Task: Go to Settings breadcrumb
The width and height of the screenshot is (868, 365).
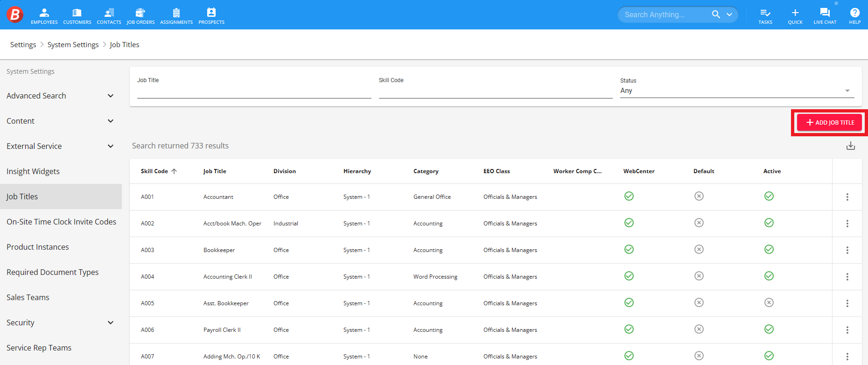Action: coord(23,45)
